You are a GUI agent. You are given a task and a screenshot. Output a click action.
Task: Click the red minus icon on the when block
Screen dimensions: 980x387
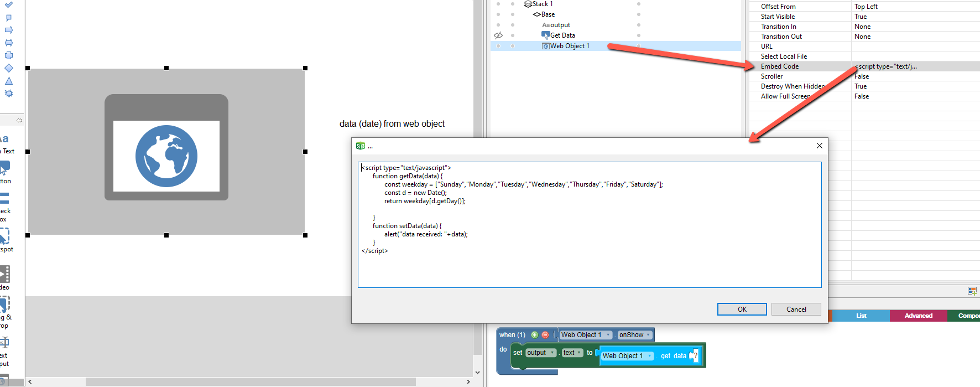pyautogui.click(x=545, y=335)
